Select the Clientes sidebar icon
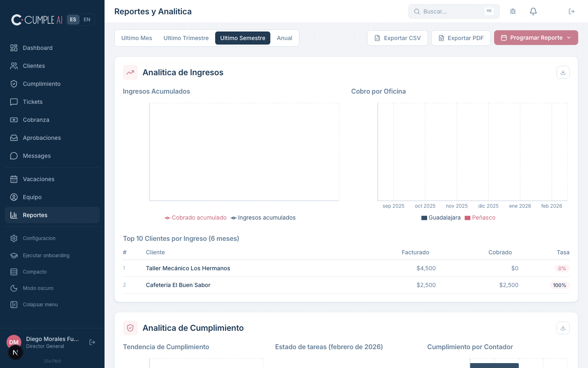 (13, 66)
